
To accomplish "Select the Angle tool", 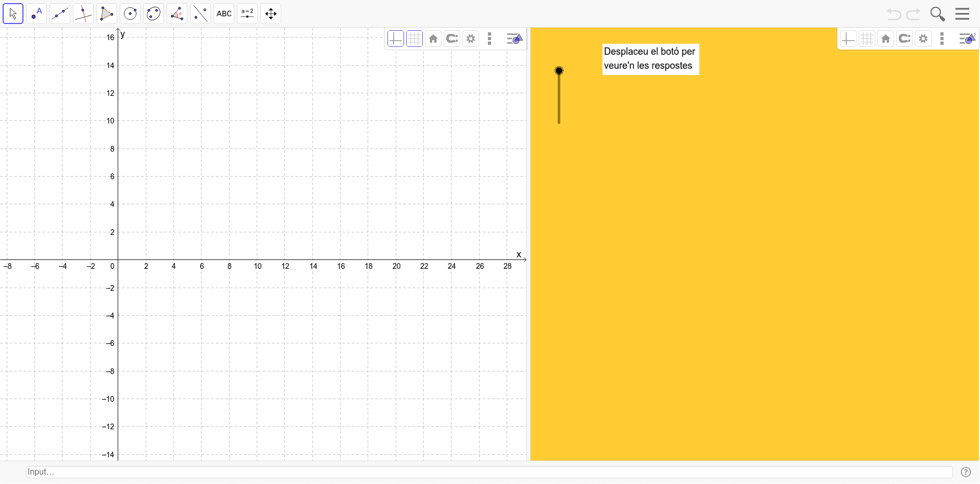I will (x=177, y=14).
